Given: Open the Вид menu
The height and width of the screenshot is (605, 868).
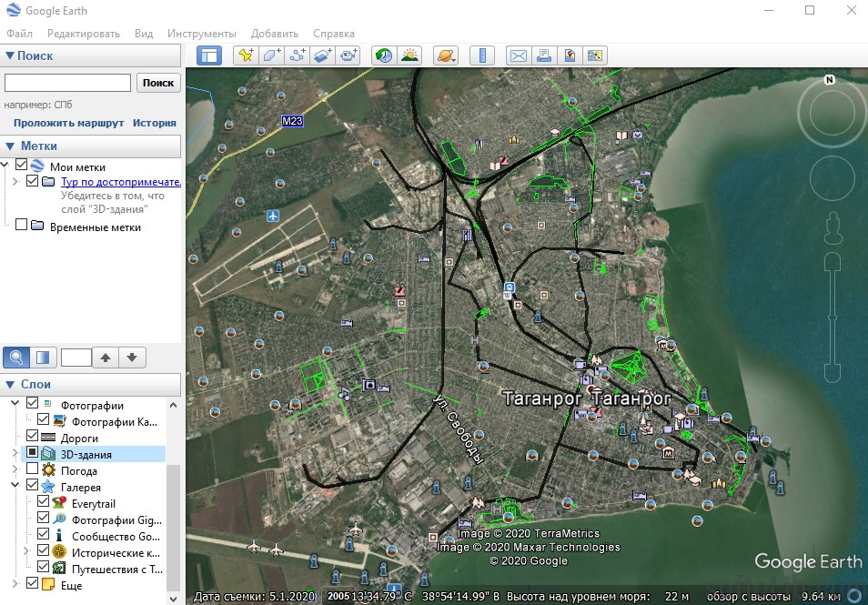Looking at the screenshot, I should coord(144,34).
